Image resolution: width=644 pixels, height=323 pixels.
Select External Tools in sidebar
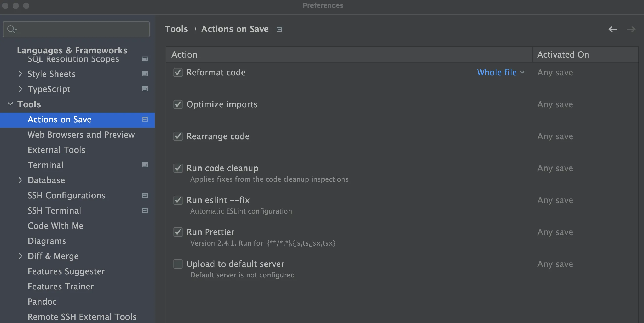[56, 150]
